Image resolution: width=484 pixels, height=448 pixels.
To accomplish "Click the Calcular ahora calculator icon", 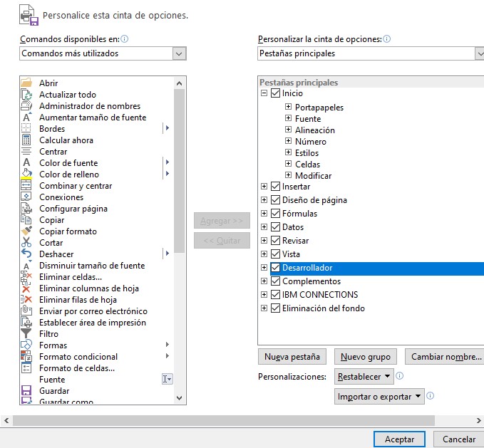I will coord(26,140).
